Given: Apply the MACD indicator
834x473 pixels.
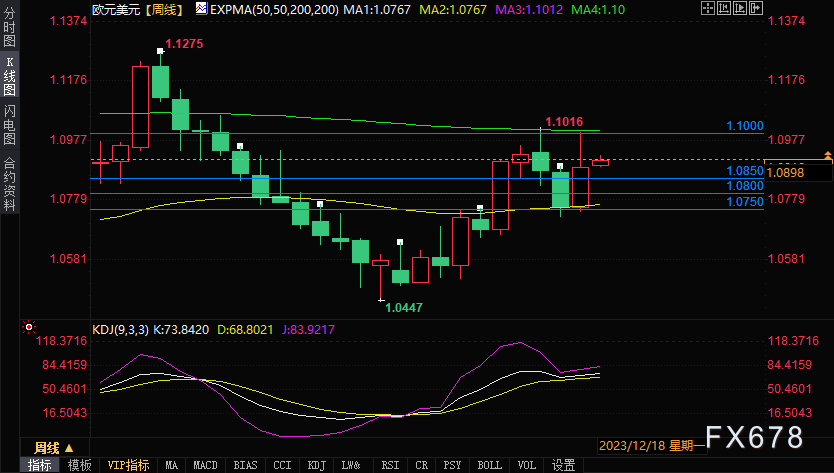Looking at the screenshot, I should coord(205,465).
